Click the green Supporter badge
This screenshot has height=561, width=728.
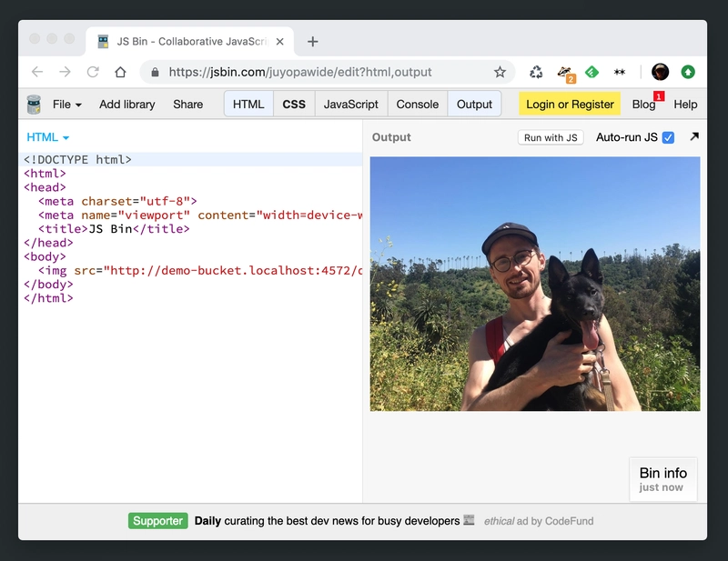pos(157,521)
